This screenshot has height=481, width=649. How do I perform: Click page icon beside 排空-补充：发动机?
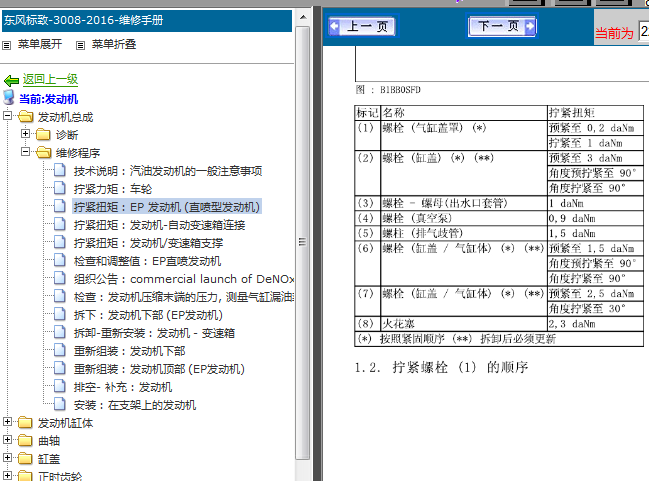coord(60,386)
